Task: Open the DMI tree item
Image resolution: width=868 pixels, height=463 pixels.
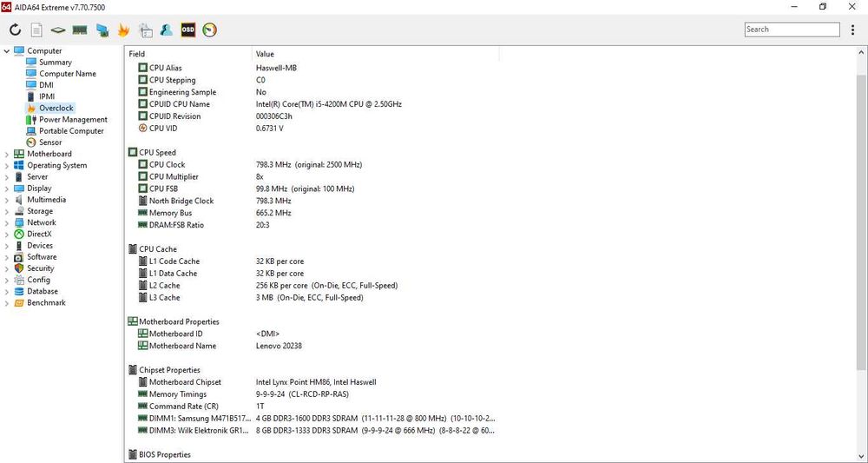Action: coord(47,85)
